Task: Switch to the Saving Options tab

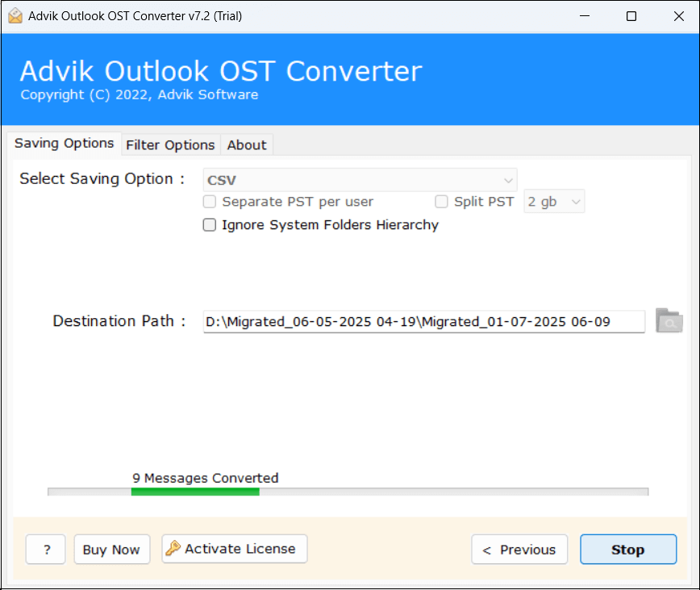Action: click(x=65, y=144)
